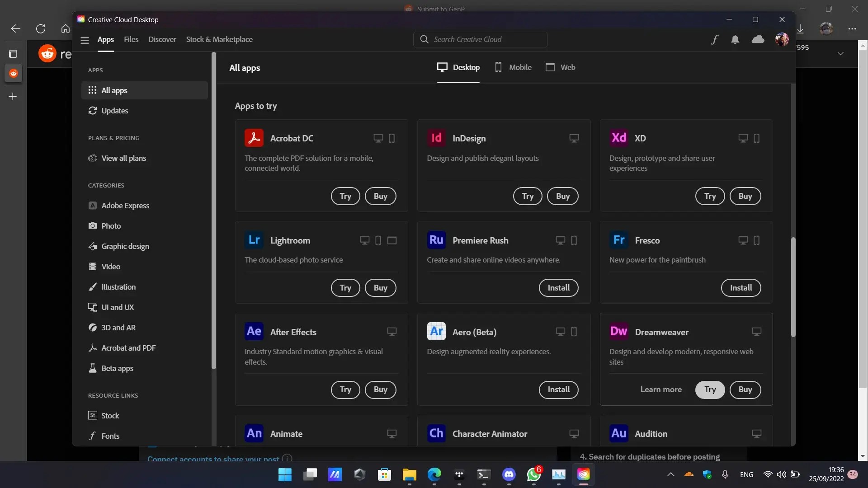The height and width of the screenshot is (488, 868).
Task: Click the Dreamweaver app icon
Action: 619,332
